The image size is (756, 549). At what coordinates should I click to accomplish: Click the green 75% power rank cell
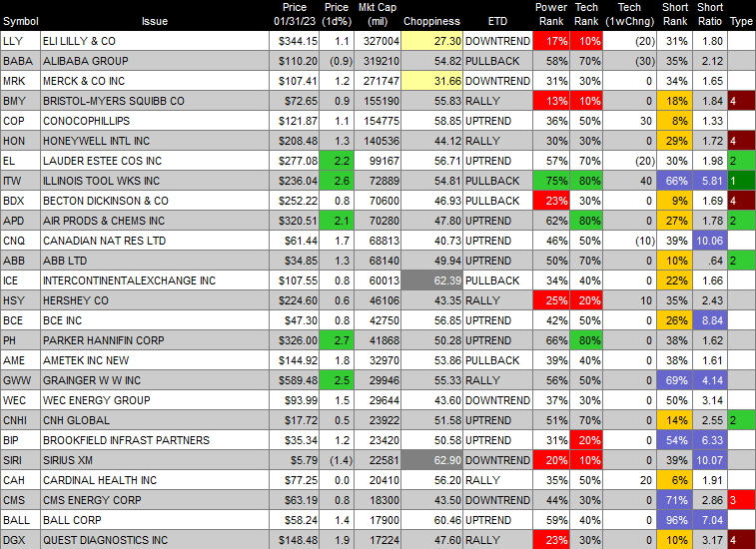coord(551,181)
